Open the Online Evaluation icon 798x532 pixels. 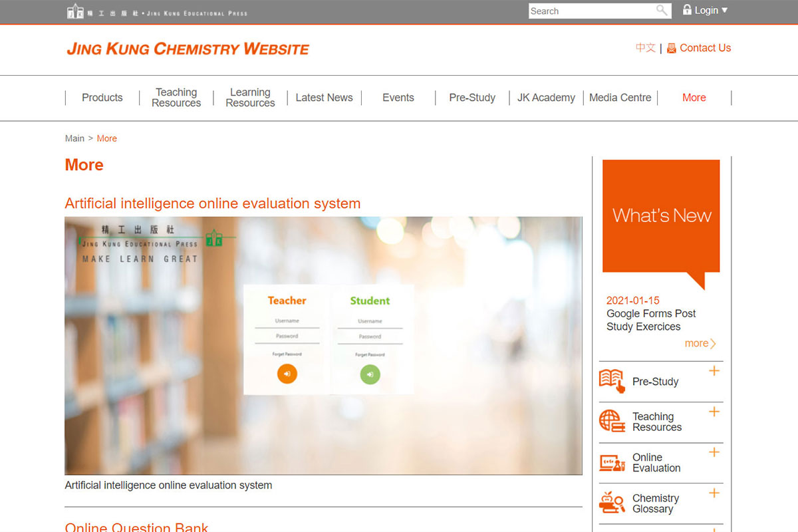pyautogui.click(x=612, y=463)
